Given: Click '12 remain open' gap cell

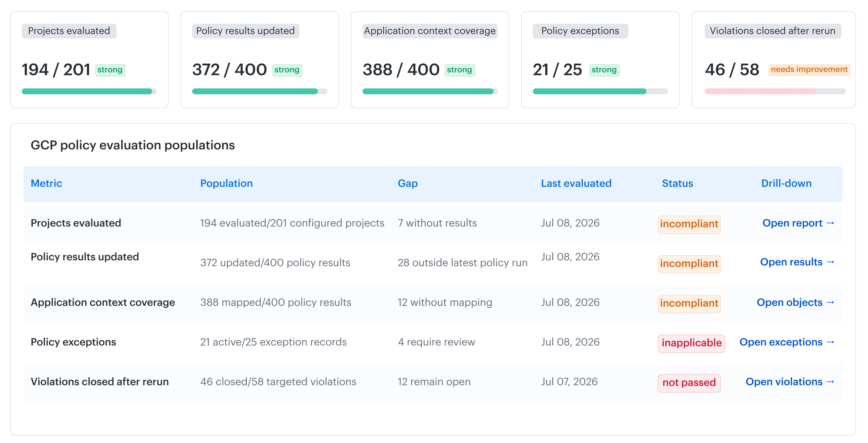Looking at the screenshot, I should pos(434,382).
